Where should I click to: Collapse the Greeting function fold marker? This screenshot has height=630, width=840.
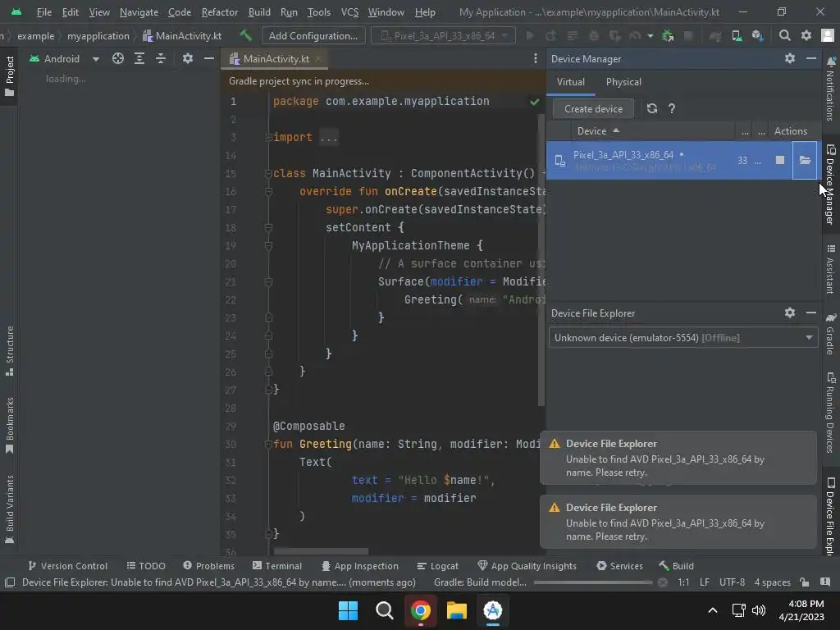268,444
